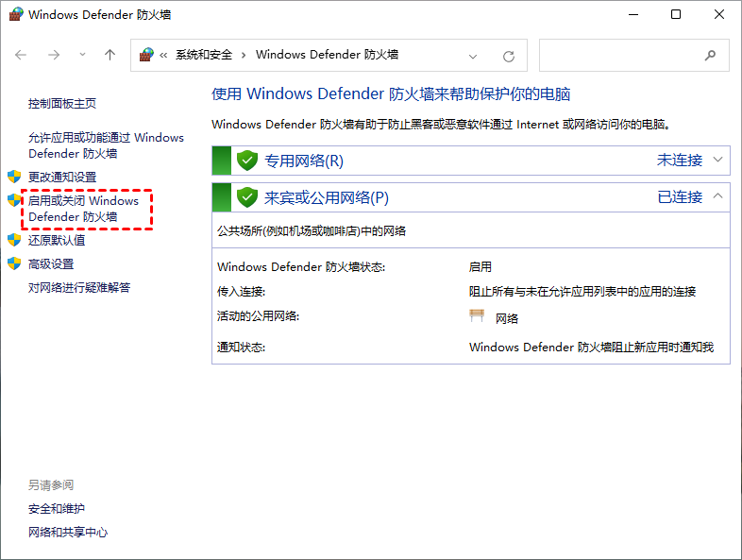Viewport: 742px width, 560px height.
Task: Open '控制面板主页' link
Action: 62,104
